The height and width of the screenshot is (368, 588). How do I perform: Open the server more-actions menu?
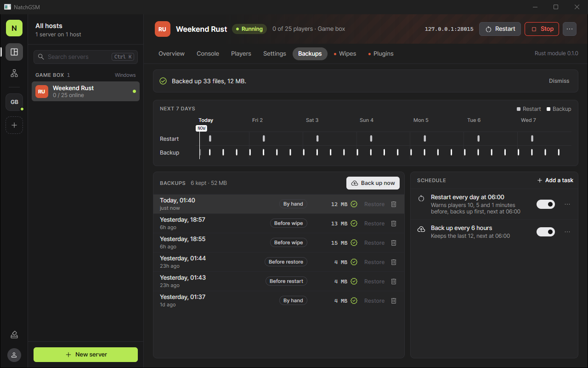(x=570, y=29)
